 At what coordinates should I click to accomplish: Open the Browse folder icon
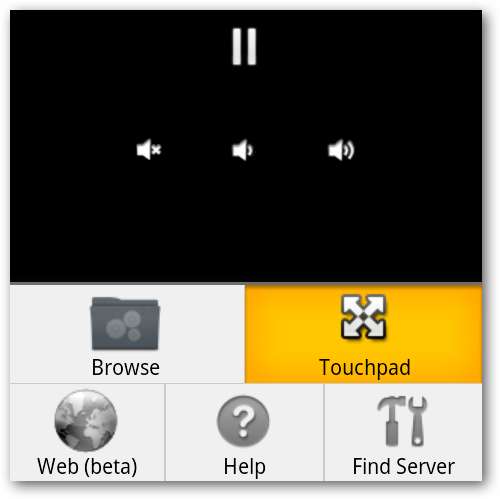coord(125,323)
